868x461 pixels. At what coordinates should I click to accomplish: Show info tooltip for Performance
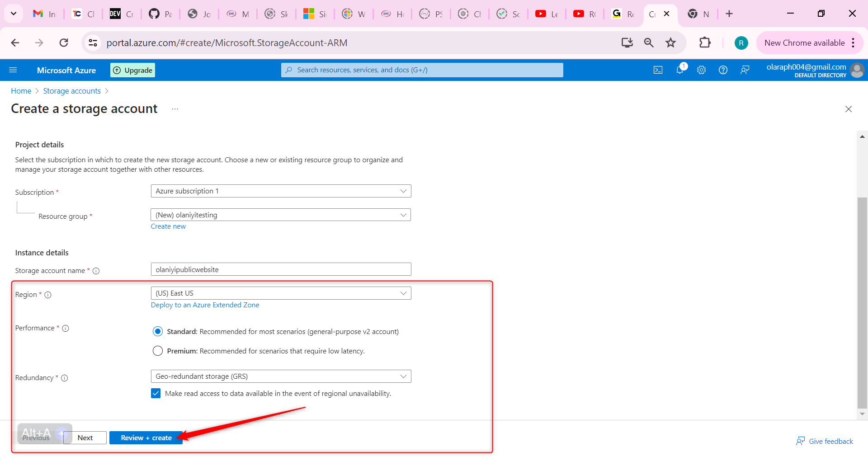[66, 328]
